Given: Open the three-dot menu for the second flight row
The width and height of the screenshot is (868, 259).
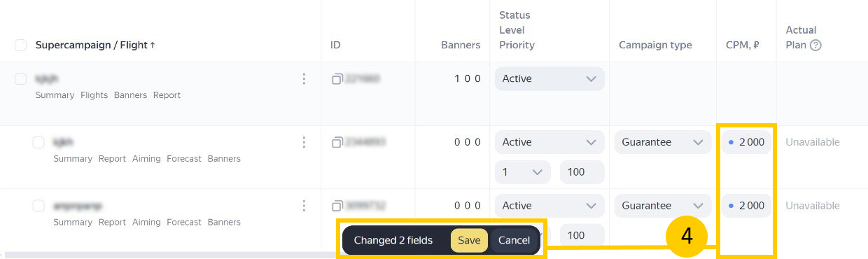Looking at the screenshot, I should click(x=304, y=142).
